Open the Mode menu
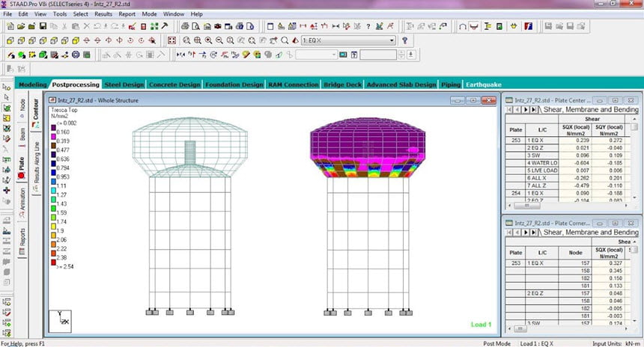Screen dimensions: 644x347 pos(149,14)
